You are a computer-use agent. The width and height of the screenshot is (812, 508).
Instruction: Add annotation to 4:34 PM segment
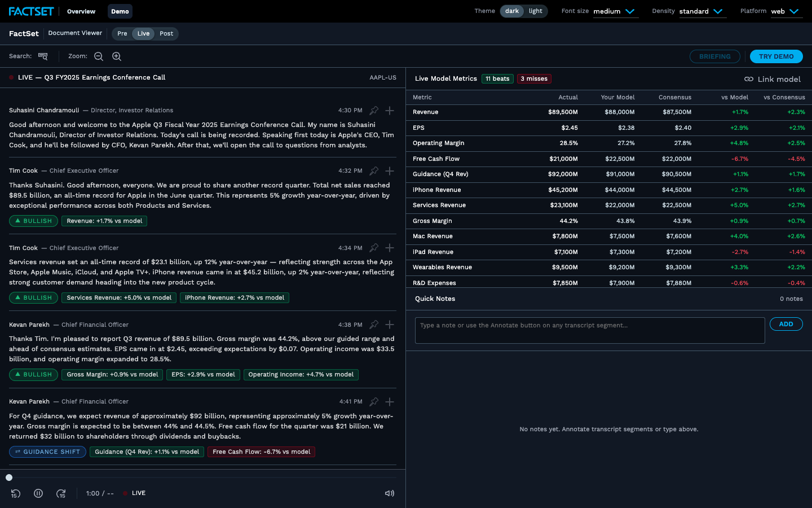(390, 248)
